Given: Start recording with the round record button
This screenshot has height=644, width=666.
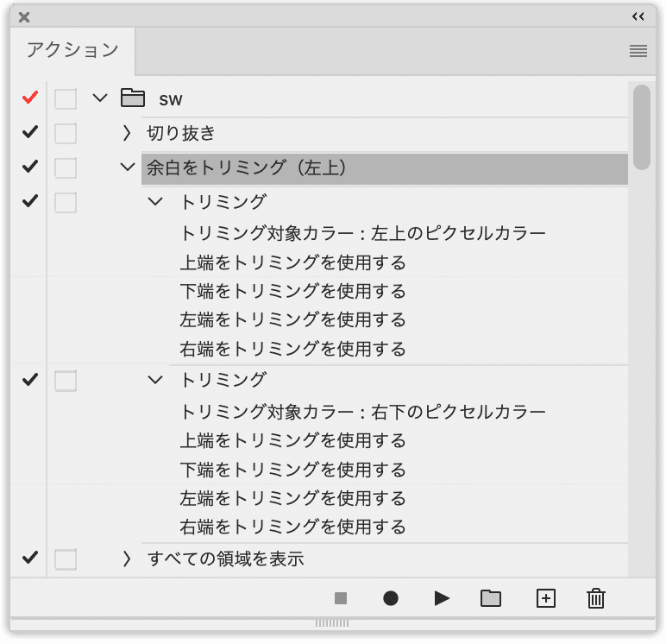Looking at the screenshot, I should pos(390,598).
